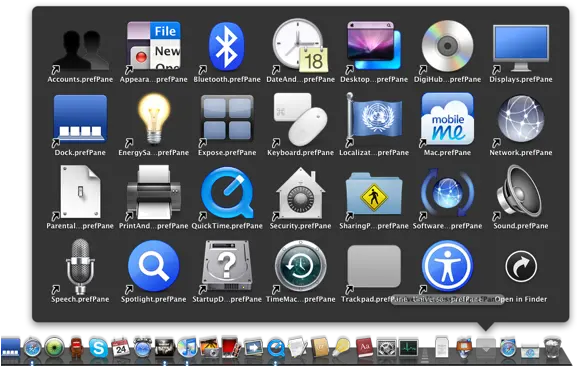
Task: Click Dock.prefPane in the grid
Action: (80, 119)
